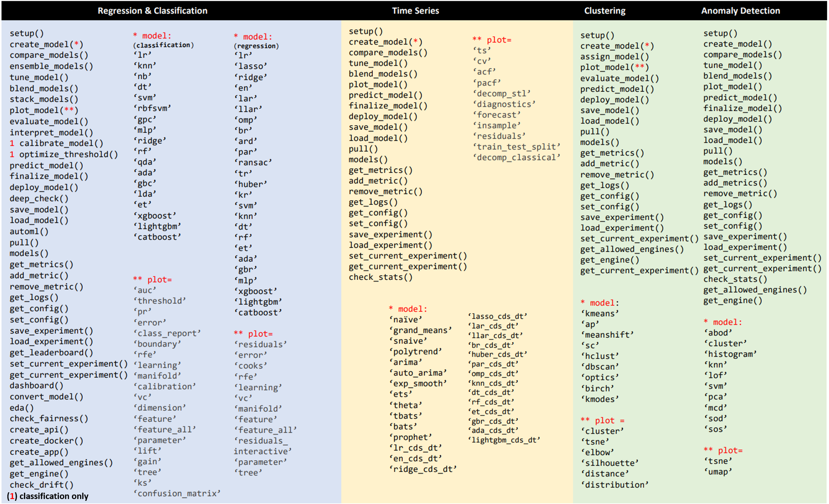Select the stack_models() function text
Image resolution: width=829 pixels, height=504 pixels.
pyautogui.click(x=44, y=99)
